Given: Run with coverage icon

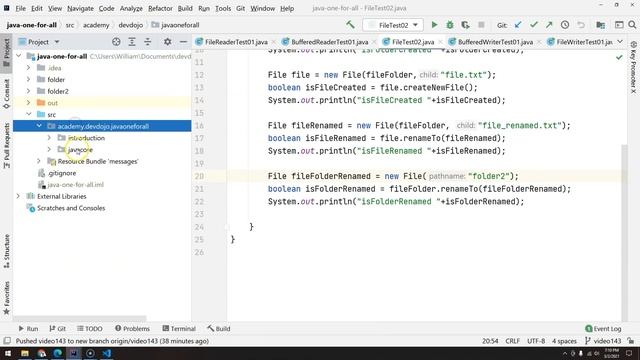Looking at the screenshot, I should coord(465,25).
